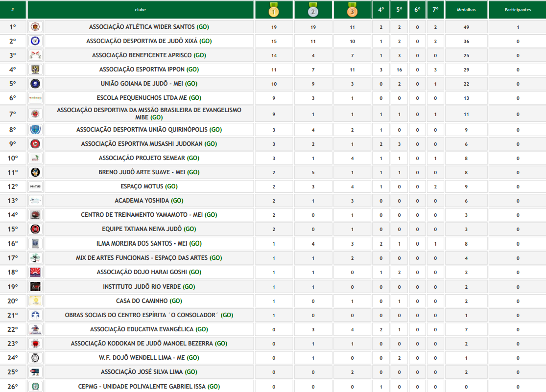Click the bronze medal column header icon

pyautogui.click(x=352, y=10)
